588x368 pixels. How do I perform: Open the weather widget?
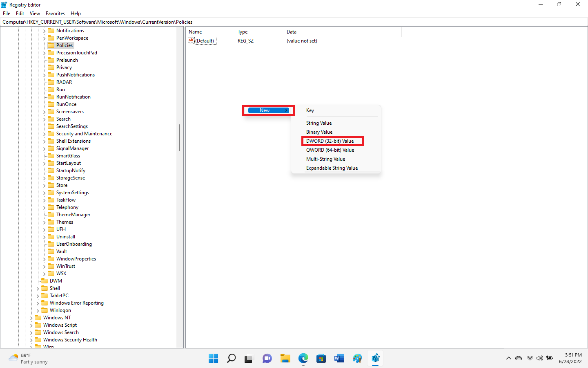click(x=28, y=359)
